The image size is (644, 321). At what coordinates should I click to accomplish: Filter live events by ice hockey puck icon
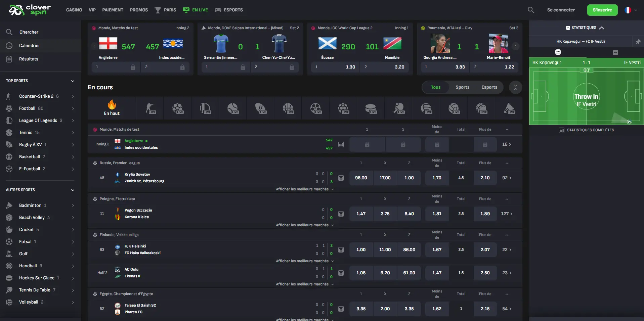[x=371, y=108]
